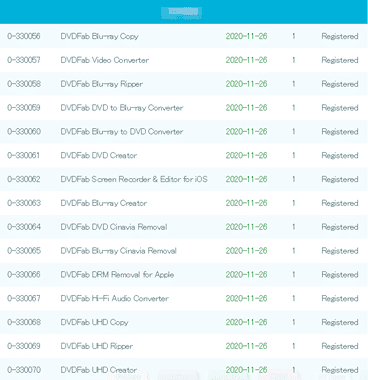Click the date for DVDFab Blu-ray Ripper

click(x=246, y=84)
